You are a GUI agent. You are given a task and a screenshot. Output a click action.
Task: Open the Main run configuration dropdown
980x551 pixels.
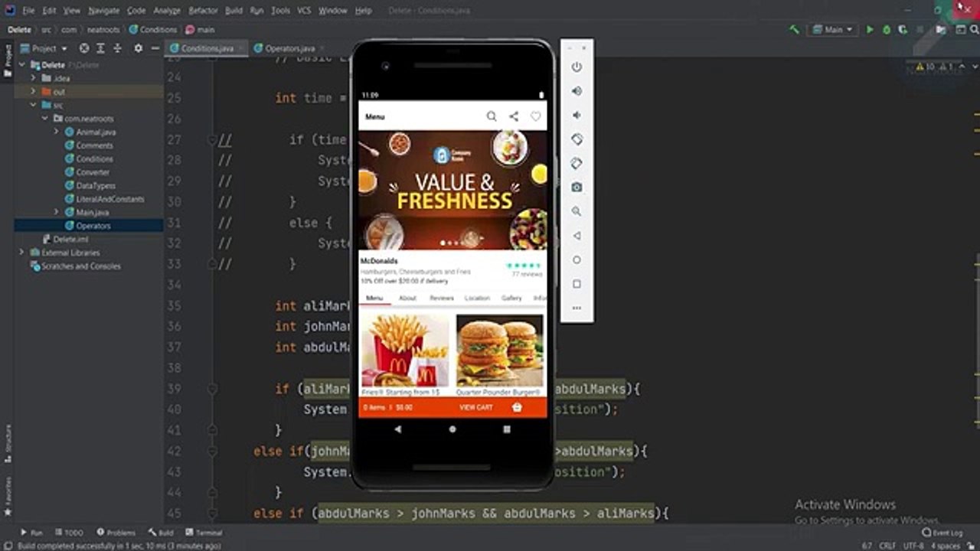click(x=833, y=30)
